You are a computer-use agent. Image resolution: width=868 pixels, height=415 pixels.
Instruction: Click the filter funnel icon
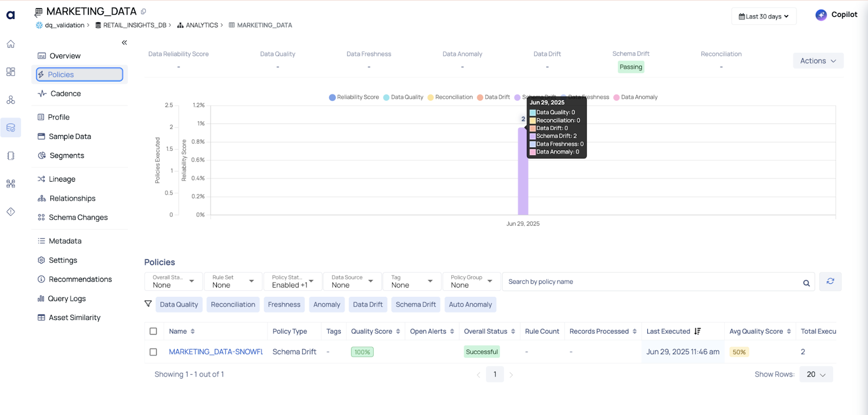148,304
